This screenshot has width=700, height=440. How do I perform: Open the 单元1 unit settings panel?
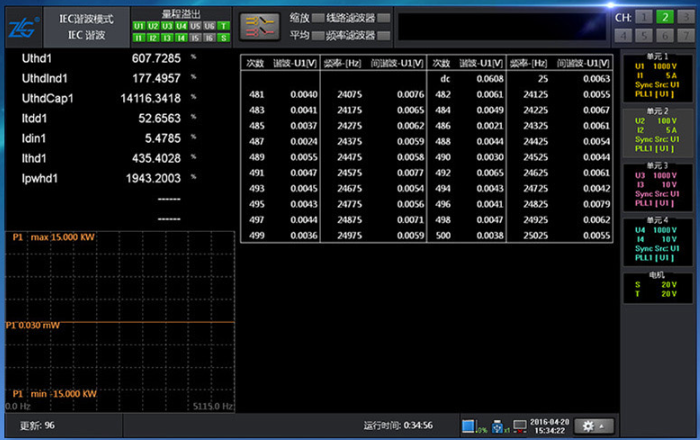(658, 76)
